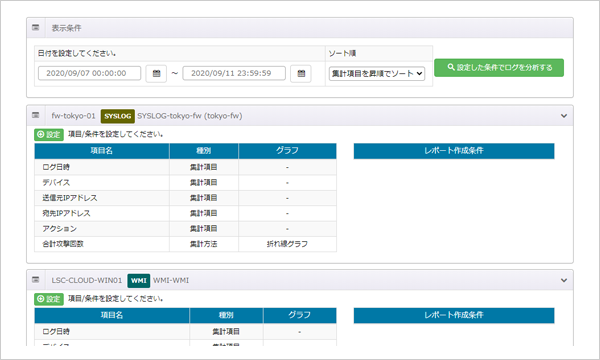Viewport: 600px width, 360px height.
Task: Edit the start date field 2020/09/07
Action: (x=90, y=73)
